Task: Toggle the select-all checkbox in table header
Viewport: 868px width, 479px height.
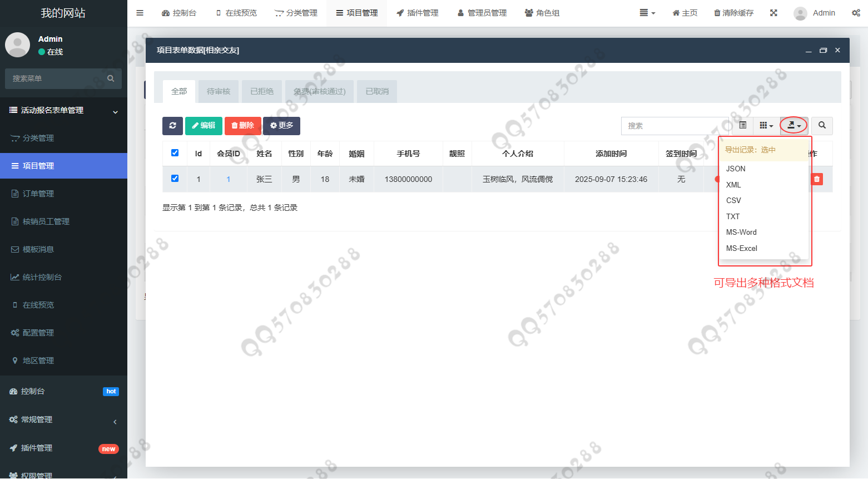Action: tap(175, 153)
